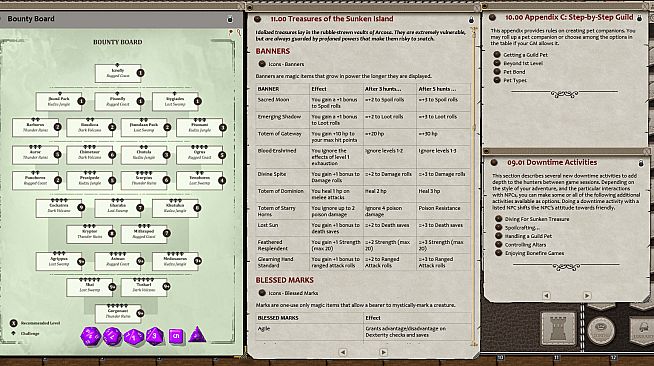Click the Poison Resistance table cell
Viewport: 654px width, 366px height.
443,211
